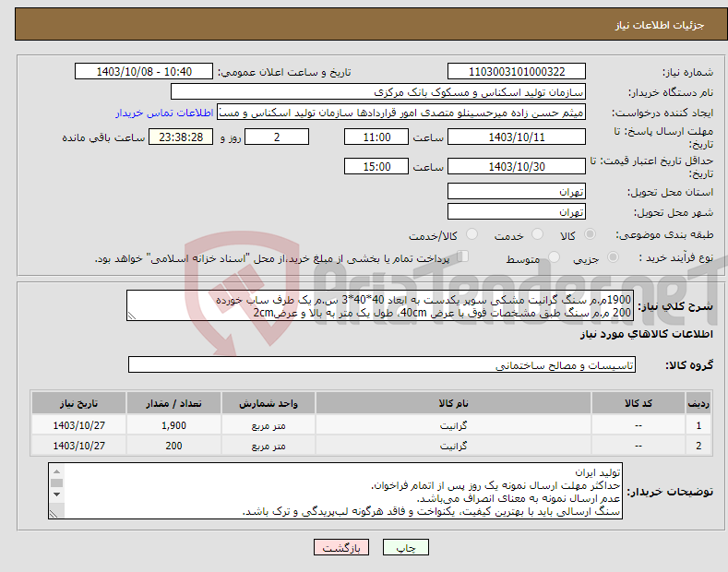
Task: Click the اطلاعات کالاهای مورد نیاز heading
Action: click(x=646, y=334)
